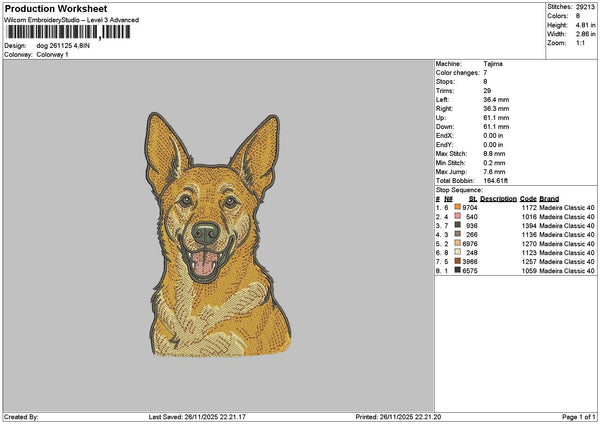Click the rust-brown swatch for stop 7
This screenshot has height=424, width=600.
pos(457,261)
